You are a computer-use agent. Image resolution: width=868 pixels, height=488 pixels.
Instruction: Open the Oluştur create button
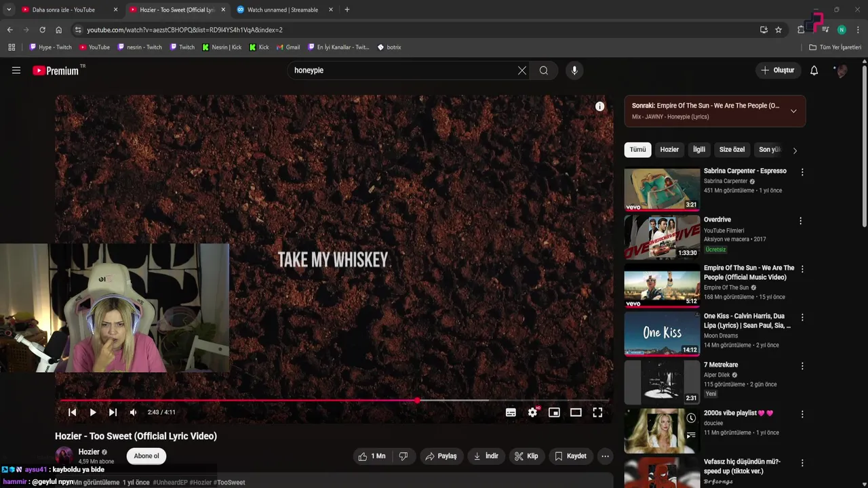pyautogui.click(x=777, y=70)
